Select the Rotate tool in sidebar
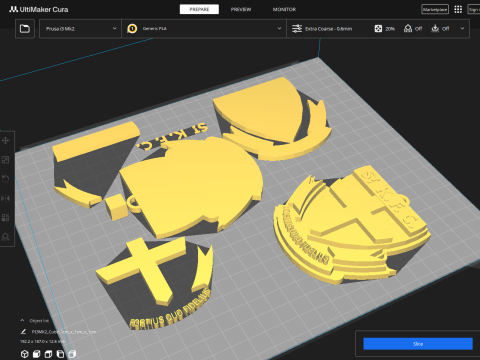480x360 pixels. tap(6, 179)
